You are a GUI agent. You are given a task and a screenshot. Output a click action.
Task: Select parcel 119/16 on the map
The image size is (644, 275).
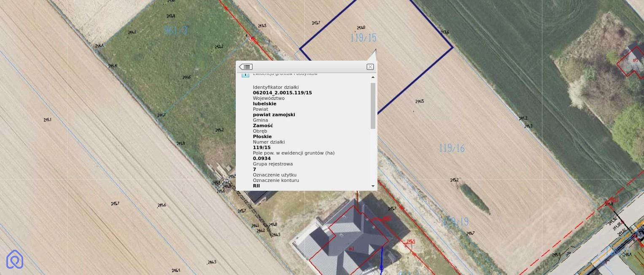[x=451, y=148]
